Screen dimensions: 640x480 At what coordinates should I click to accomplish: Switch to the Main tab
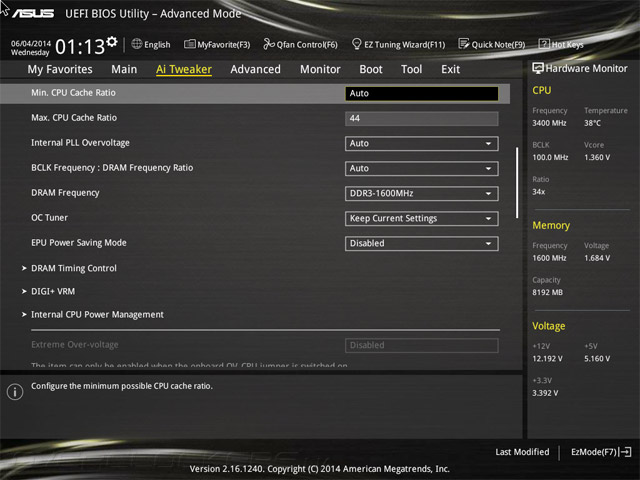pyautogui.click(x=124, y=69)
